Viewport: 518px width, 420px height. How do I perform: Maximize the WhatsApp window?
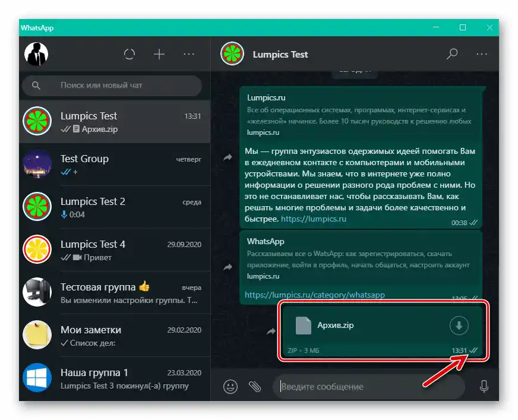pos(463,27)
